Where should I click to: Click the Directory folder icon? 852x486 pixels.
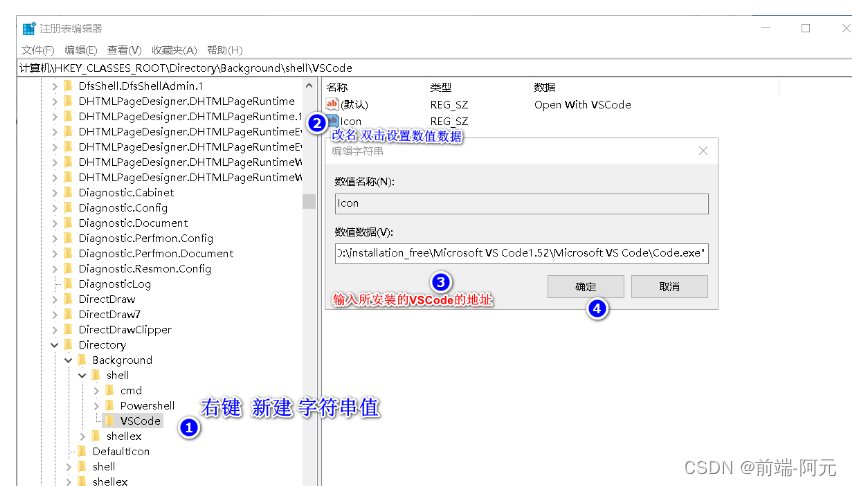(x=68, y=344)
